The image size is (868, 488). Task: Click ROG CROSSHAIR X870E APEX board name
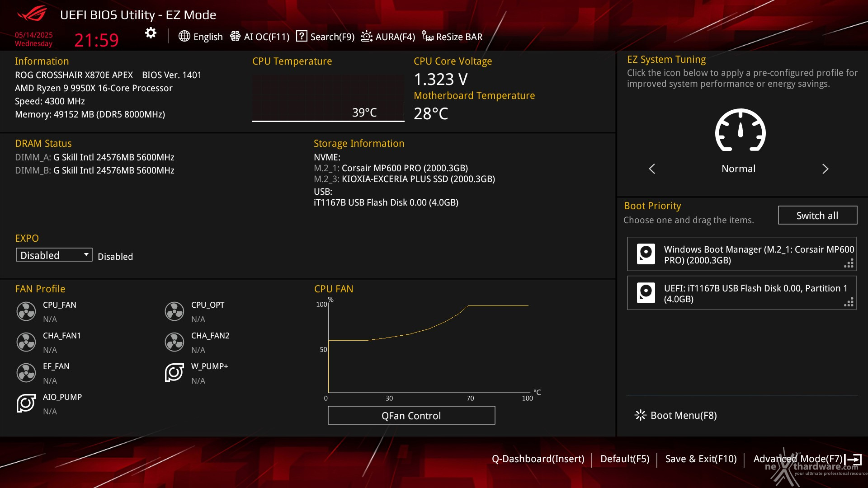click(x=74, y=75)
